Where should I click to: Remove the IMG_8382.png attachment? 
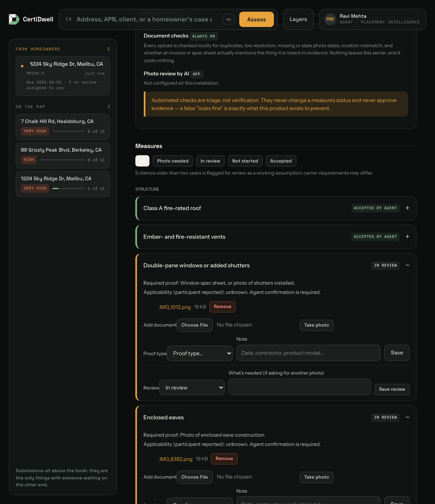pyautogui.click(x=224, y=458)
